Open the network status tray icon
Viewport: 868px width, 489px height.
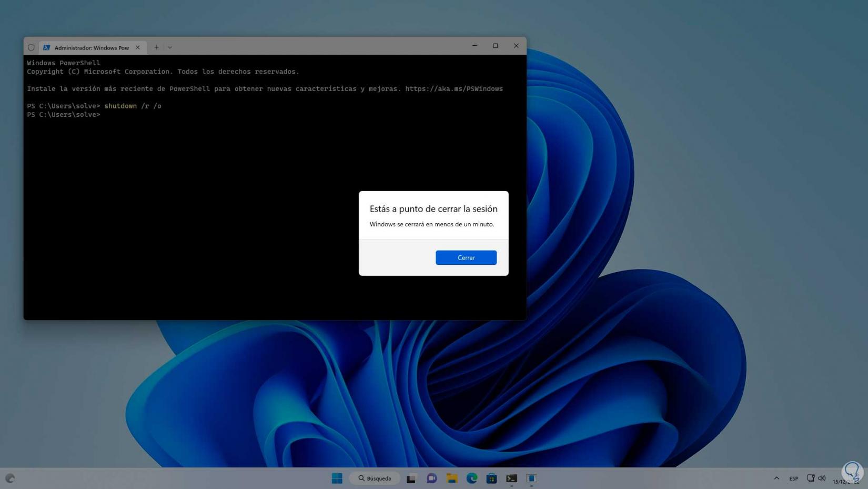(x=811, y=478)
